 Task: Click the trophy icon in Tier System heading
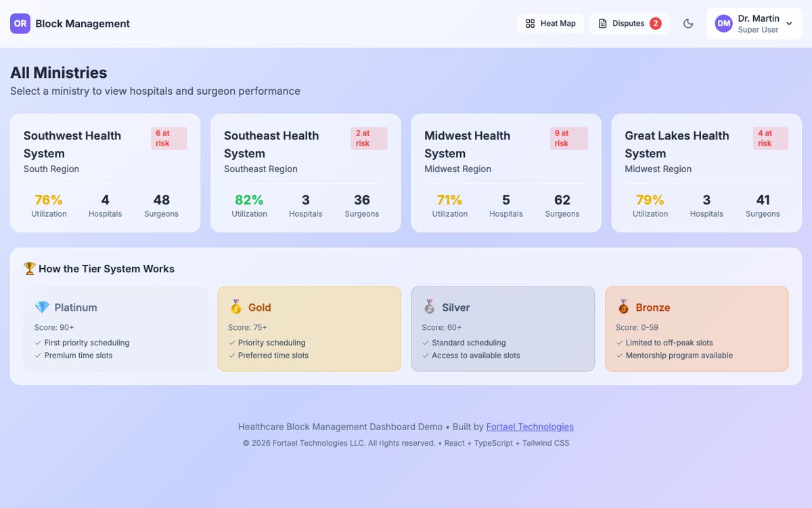pos(30,269)
